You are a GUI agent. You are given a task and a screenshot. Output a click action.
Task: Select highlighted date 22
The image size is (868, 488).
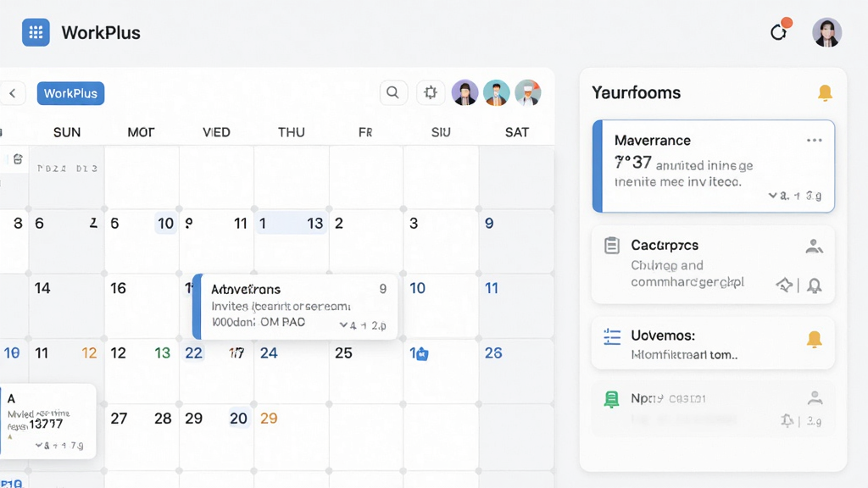point(194,353)
